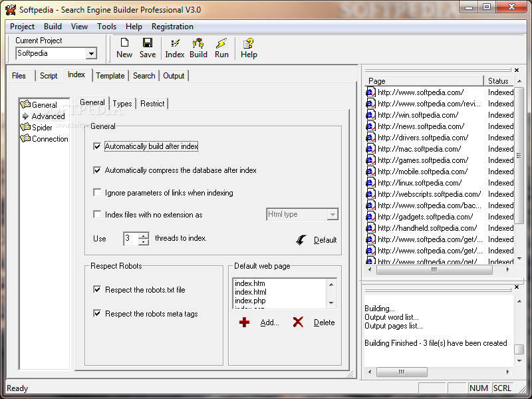532x399 pixels.
Task: Uncheck Automatically compress the database after index
Action: coord(97,170)
